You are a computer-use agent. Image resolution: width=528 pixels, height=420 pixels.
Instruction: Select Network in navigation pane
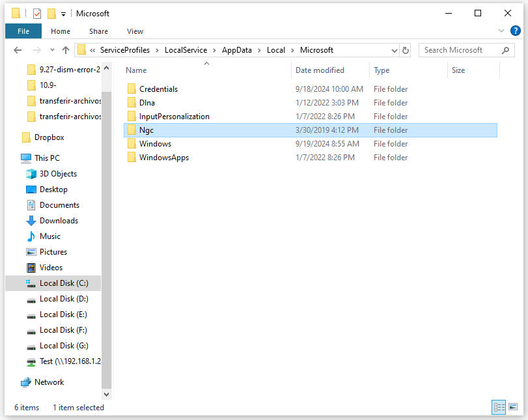coord(42,382)
